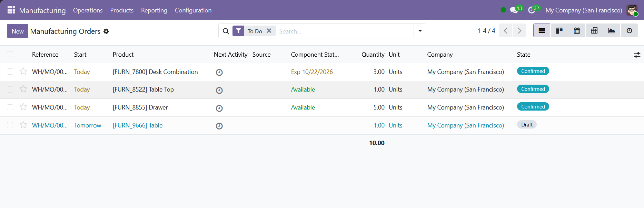Remove the To Do filter

coord(269,31)
